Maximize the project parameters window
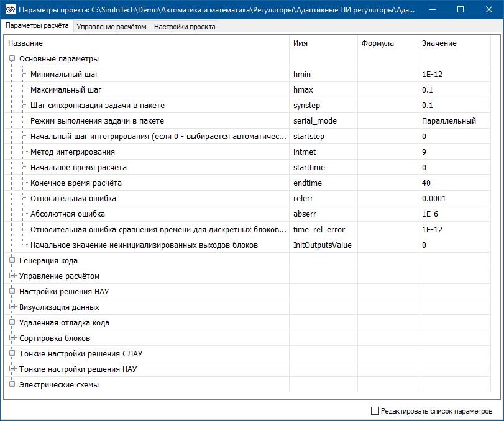504x421 pixels. (460, 10)
